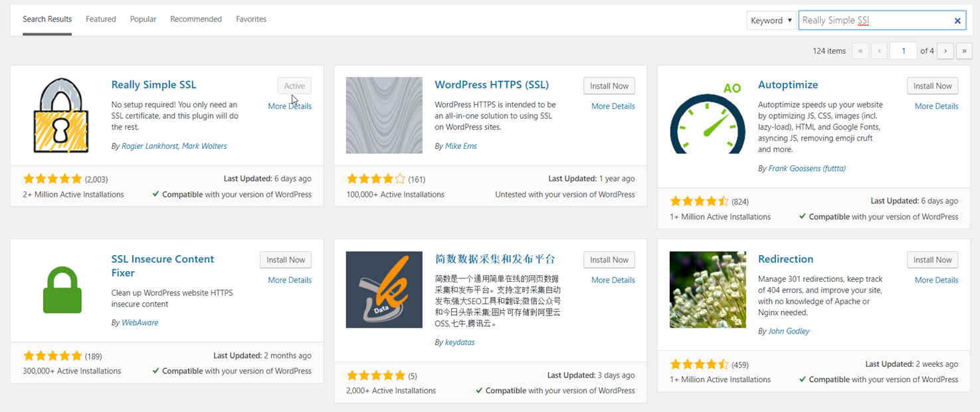Open author link Mark Wolters
Image resolution: width=980 pixels, height=412 pixels.
(x=205, y=146)
